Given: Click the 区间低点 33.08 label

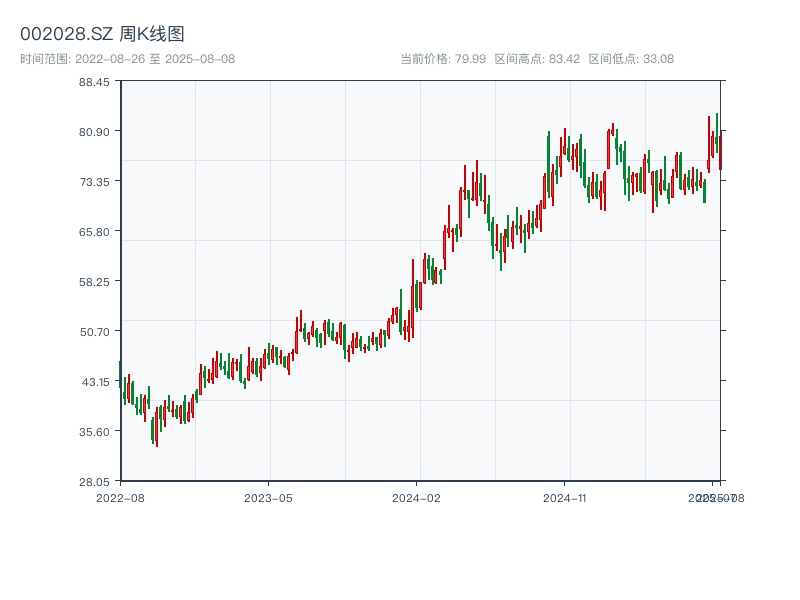Looking at the screenshot, I should 631,59.
